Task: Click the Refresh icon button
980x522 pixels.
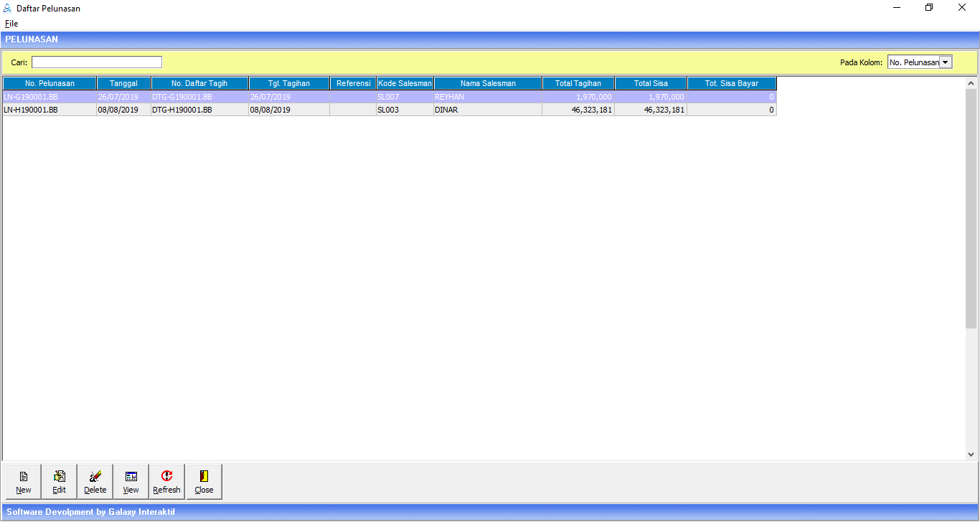Action: 167,481
